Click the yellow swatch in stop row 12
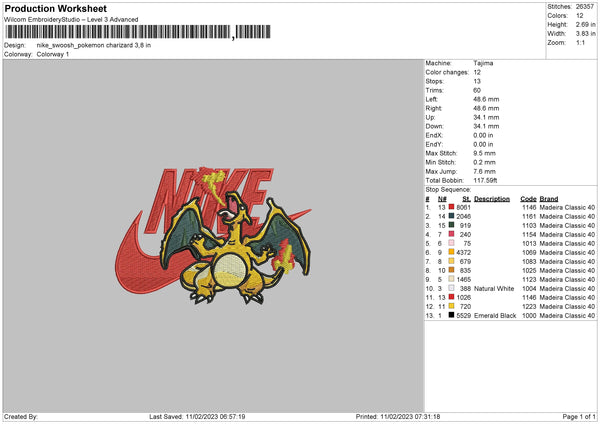Screen dimensions: 600x424 451,306
